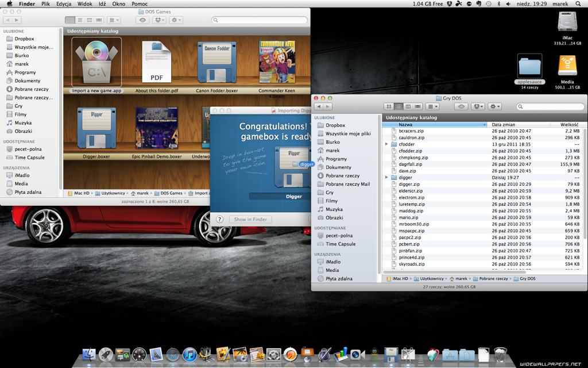588x368 pixels.
Task: Open the About this folder.pdf file
Action: (156, 62)
